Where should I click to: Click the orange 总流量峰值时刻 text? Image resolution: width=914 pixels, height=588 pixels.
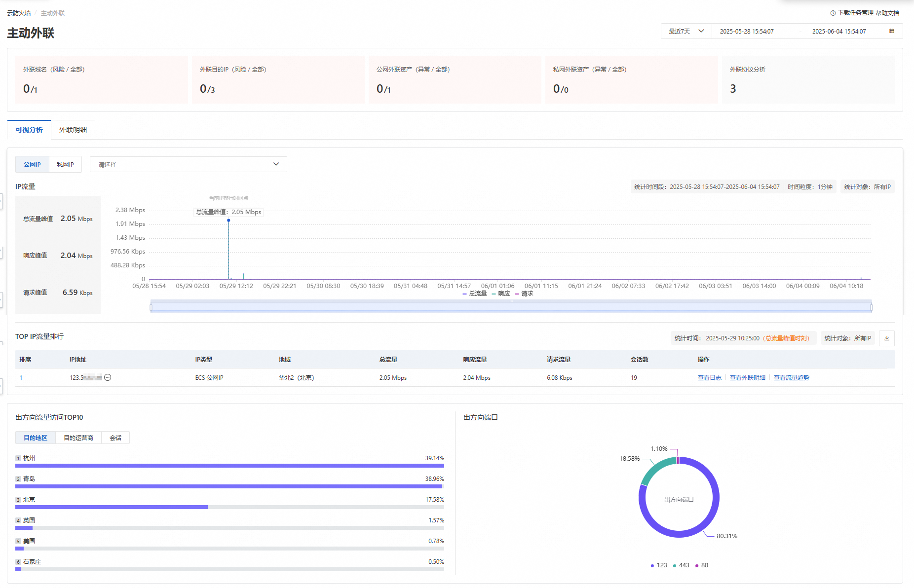(787, 338)
